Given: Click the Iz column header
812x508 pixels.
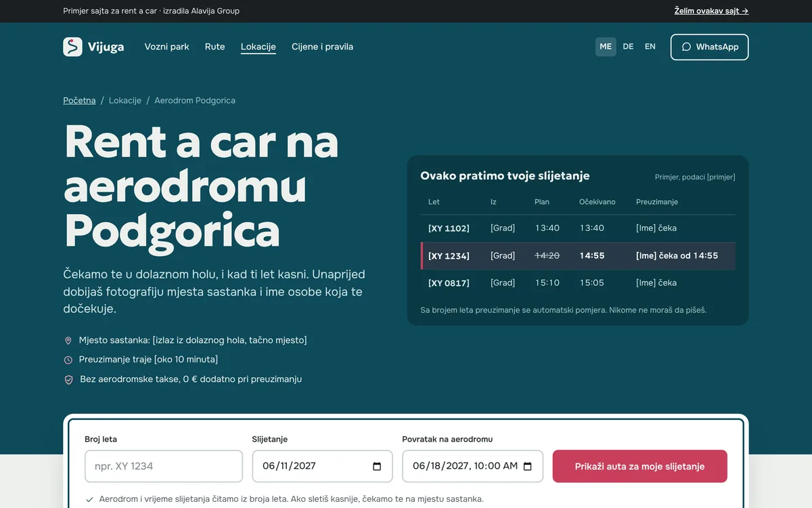Looking at the screenshot, I should click(x=493, y=202).
